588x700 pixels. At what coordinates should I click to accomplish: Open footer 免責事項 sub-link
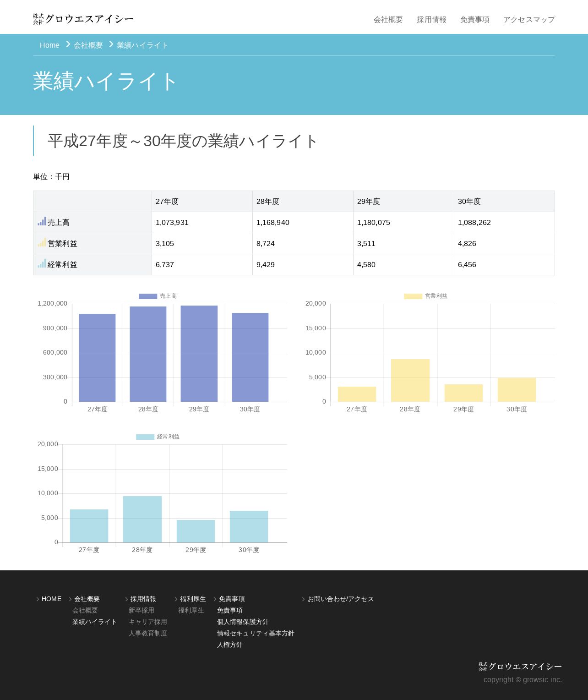click(x=230, y=610)
